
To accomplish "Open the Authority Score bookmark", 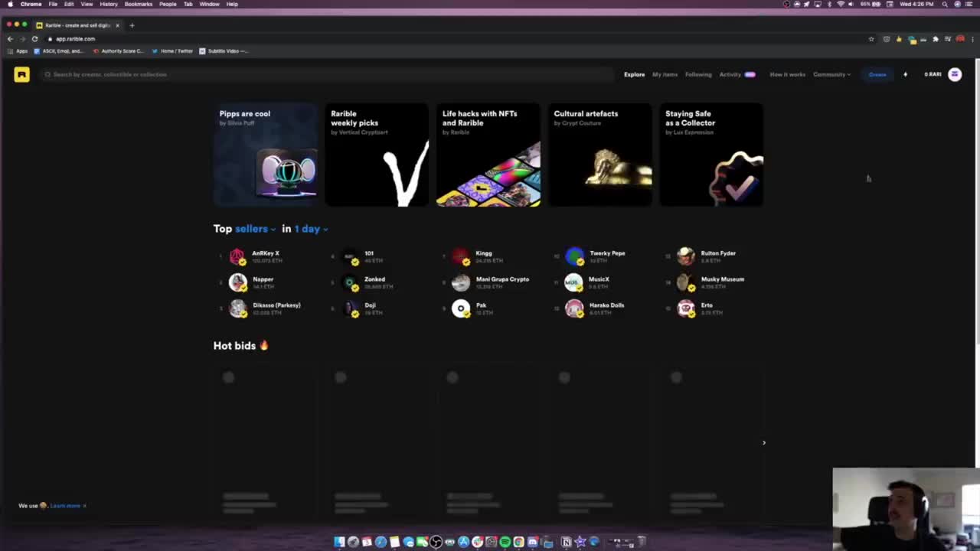I will pyautogui.click(x=119, y=51).
